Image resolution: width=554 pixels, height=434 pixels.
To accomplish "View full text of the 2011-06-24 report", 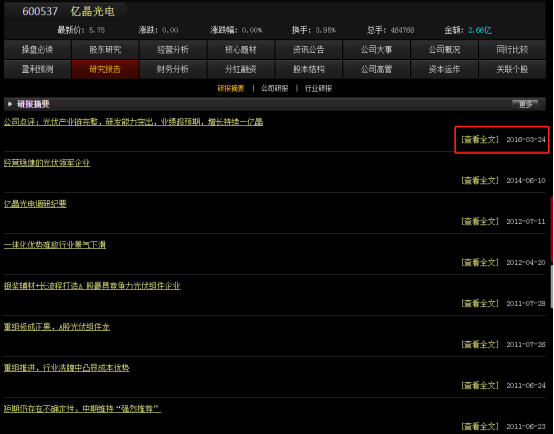I will (480, 386).
